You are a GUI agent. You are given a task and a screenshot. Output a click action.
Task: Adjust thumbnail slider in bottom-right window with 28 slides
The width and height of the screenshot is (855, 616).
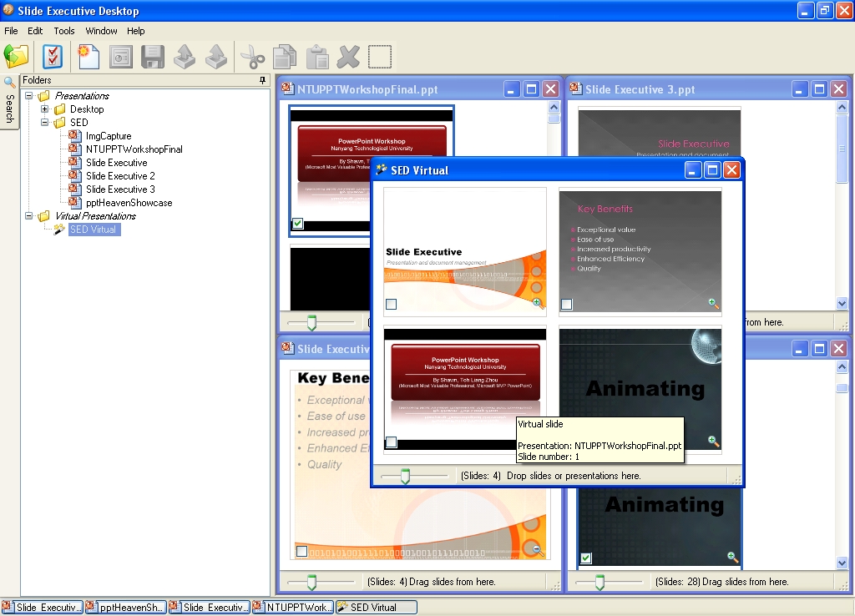600,583
